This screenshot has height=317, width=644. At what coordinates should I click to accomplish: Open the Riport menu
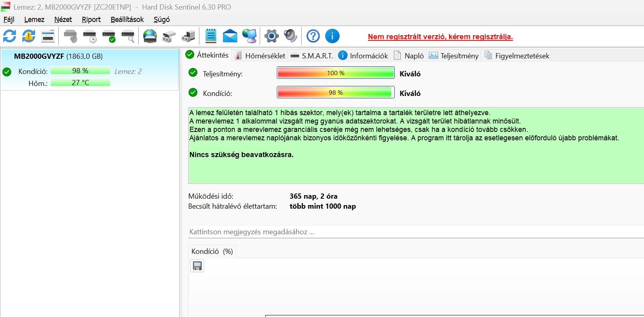91,20
